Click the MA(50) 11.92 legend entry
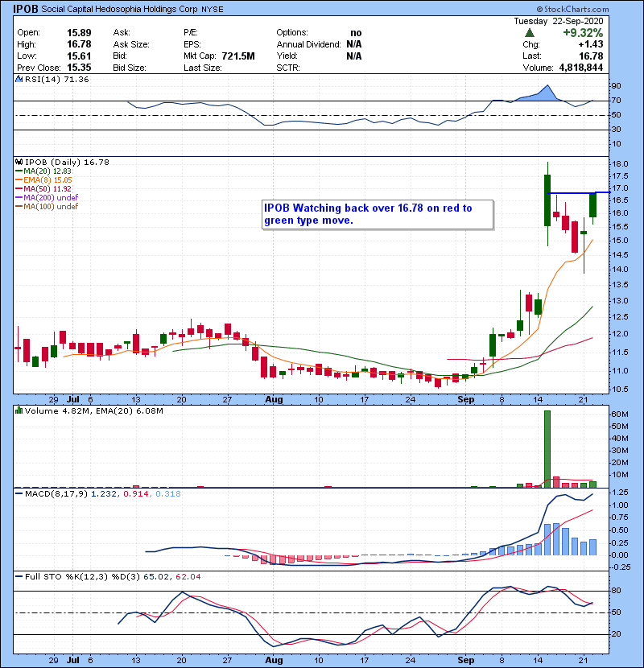644x668 pixels. [47, 188]
